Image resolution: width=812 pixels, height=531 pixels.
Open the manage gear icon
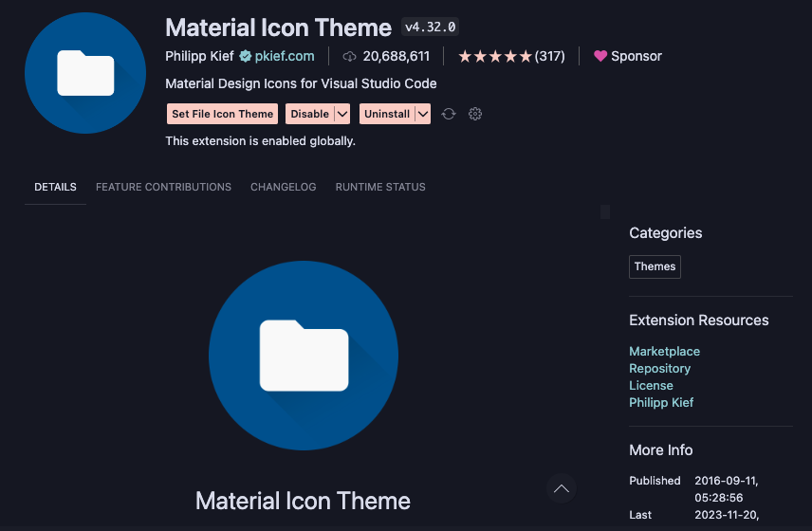click(475, 114)
